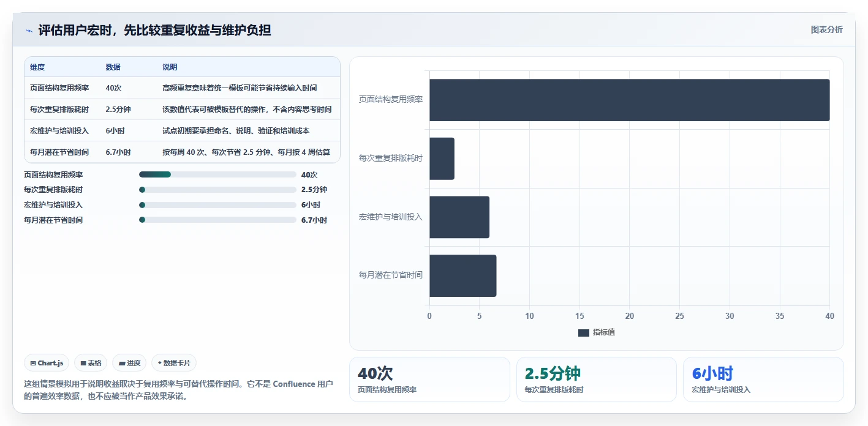The image size is (868, 426).
Task: Open the 6小时 data card
Action: (x=763, y=379)
